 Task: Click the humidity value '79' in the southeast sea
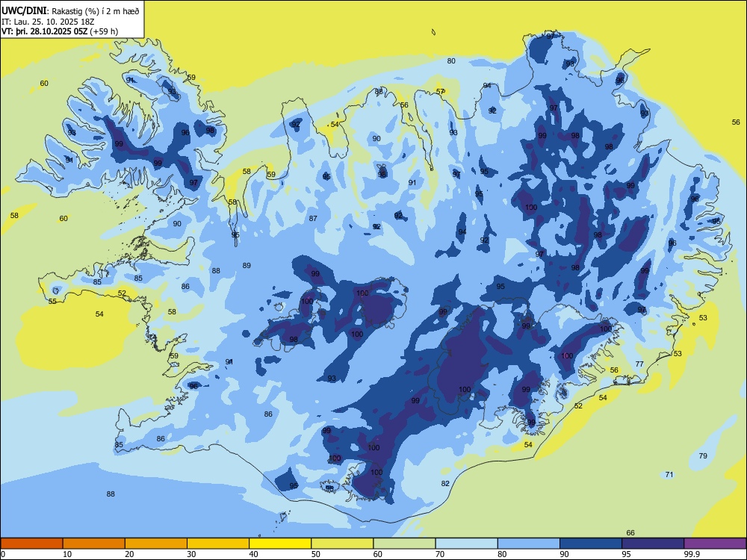pos(703,455)
